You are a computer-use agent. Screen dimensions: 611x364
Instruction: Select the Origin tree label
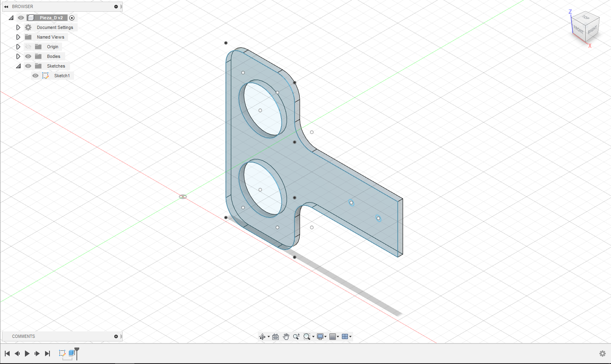tap(53, 47)
